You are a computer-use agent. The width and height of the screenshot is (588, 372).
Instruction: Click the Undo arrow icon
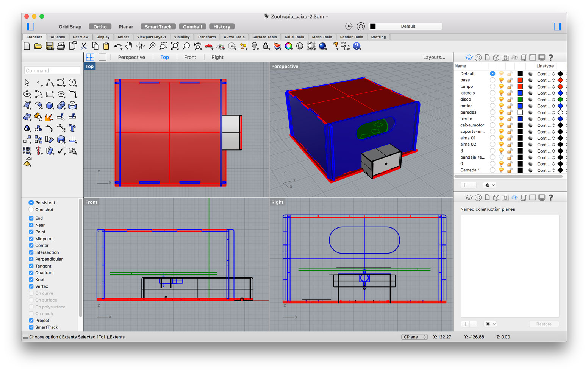118,46
